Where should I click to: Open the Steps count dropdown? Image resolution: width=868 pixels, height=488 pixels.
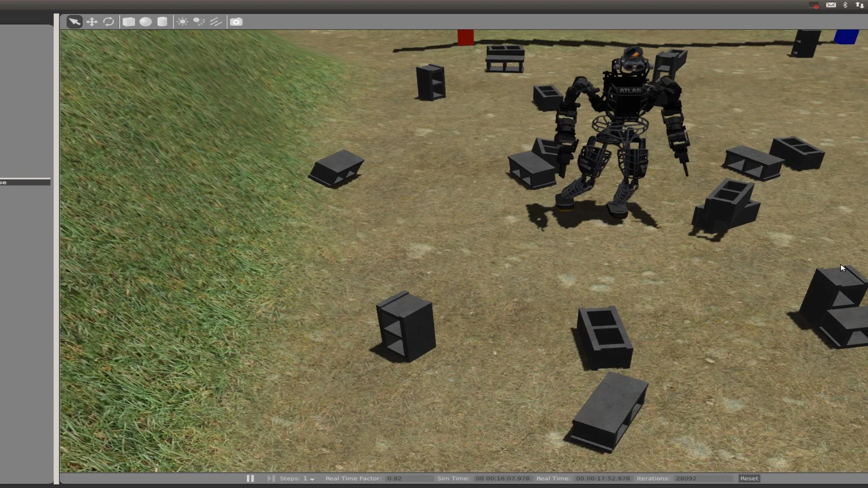click(x=311, y=478)
